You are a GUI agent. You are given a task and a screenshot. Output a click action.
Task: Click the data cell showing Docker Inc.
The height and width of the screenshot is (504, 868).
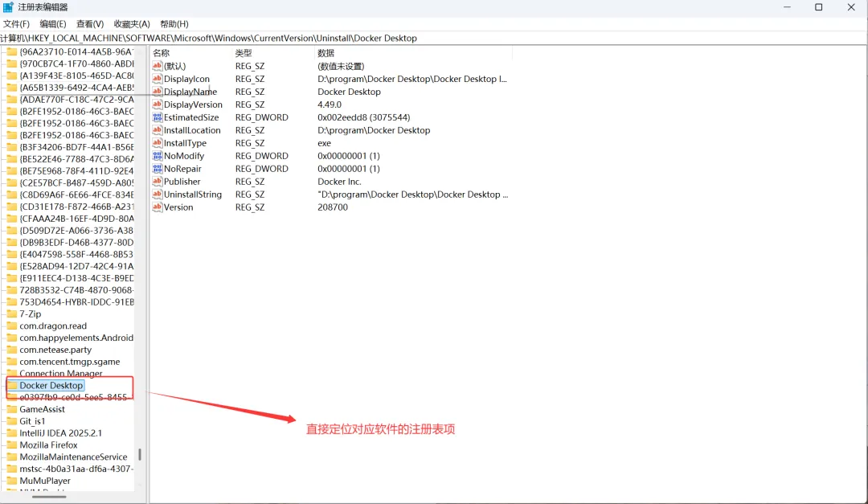[x=339, y=182]
